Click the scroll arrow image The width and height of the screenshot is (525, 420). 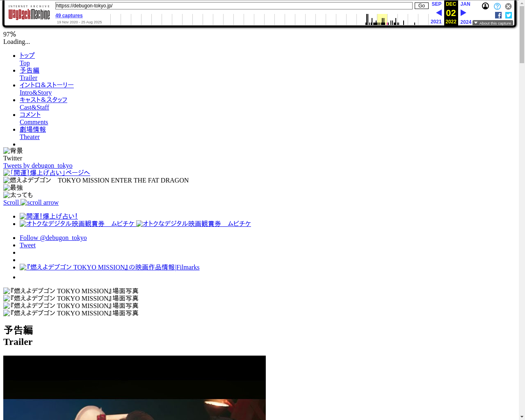pyautogui.click(x=40, y=203)
